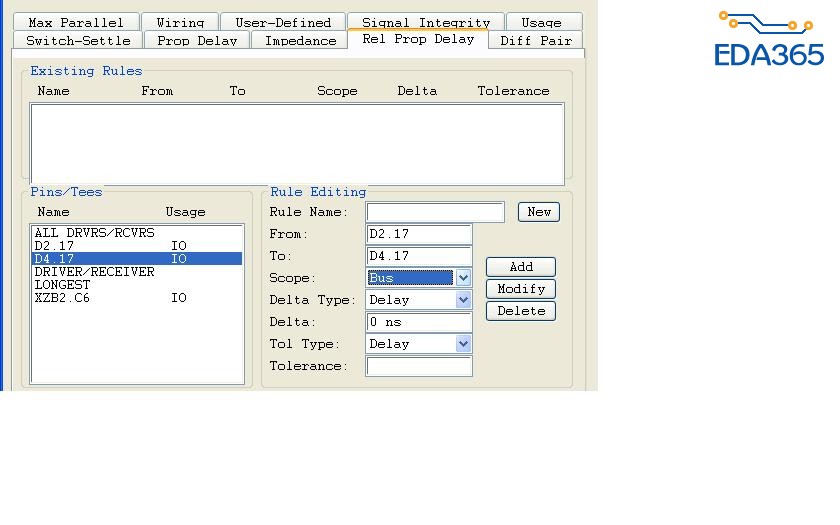Click the To field containing D4.17
Image resolution: width=840 pixels, height=525 pixels.
pos(419,256)
